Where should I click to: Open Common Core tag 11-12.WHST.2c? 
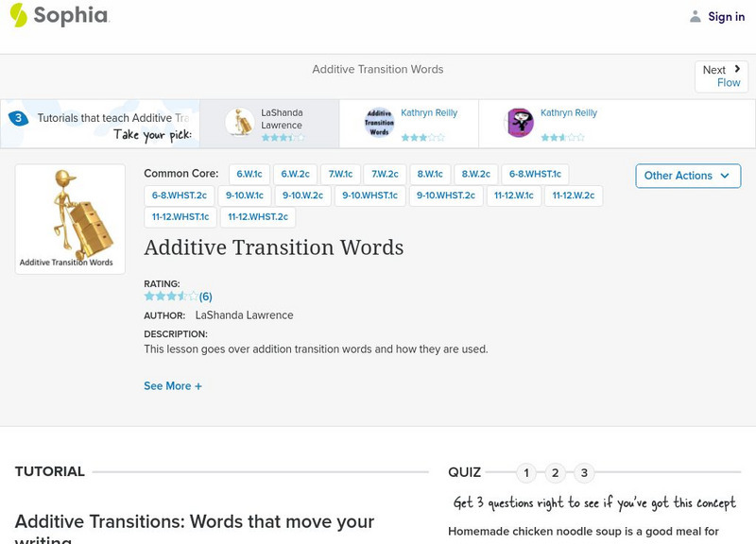click(x=258, y=217)
